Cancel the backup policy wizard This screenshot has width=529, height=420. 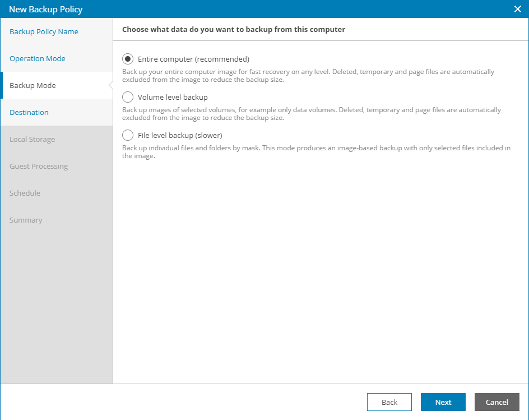[497, 402]
